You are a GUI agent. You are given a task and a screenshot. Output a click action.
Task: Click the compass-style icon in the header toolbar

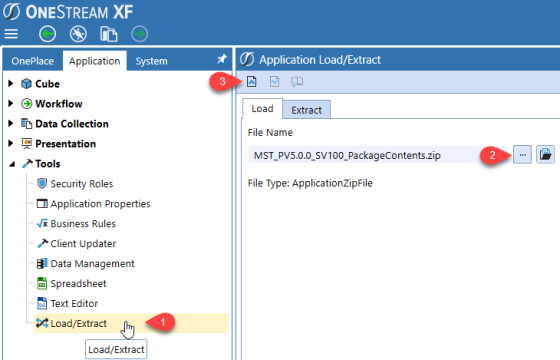click(78, 34)
